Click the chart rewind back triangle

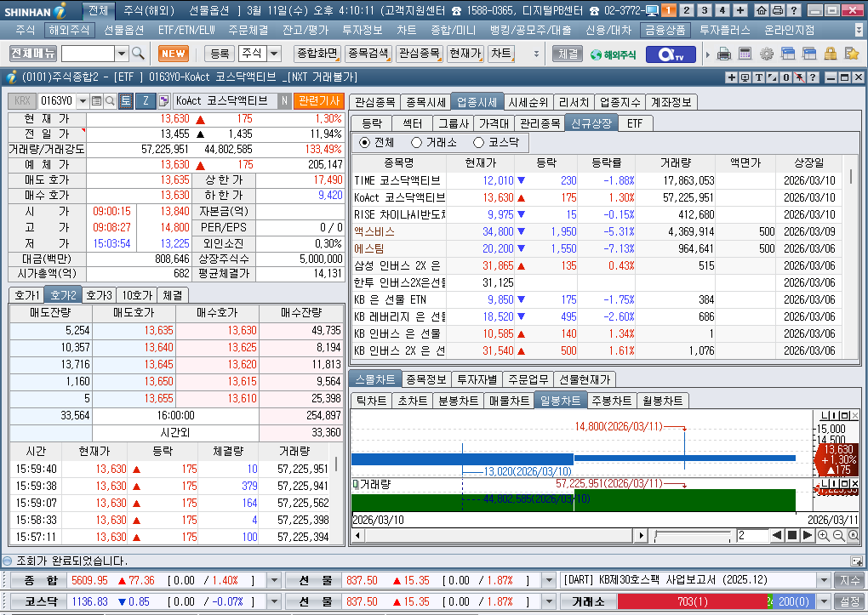click(777, 535)
